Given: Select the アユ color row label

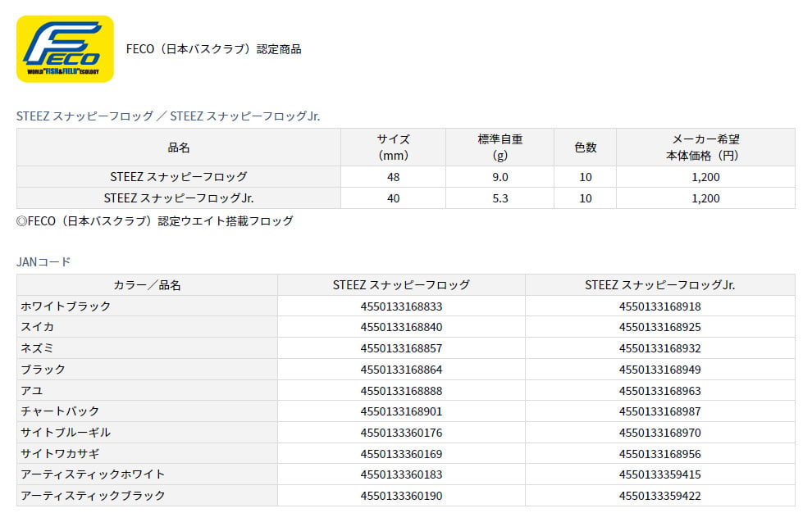Looking at the screenshot, I should pyautogui.click(x=32, y=391).
